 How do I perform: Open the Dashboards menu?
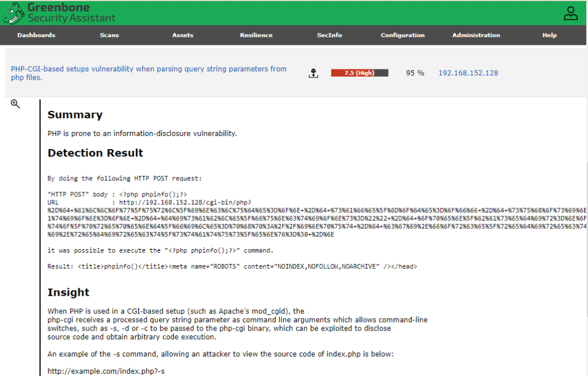coord(36,35)
